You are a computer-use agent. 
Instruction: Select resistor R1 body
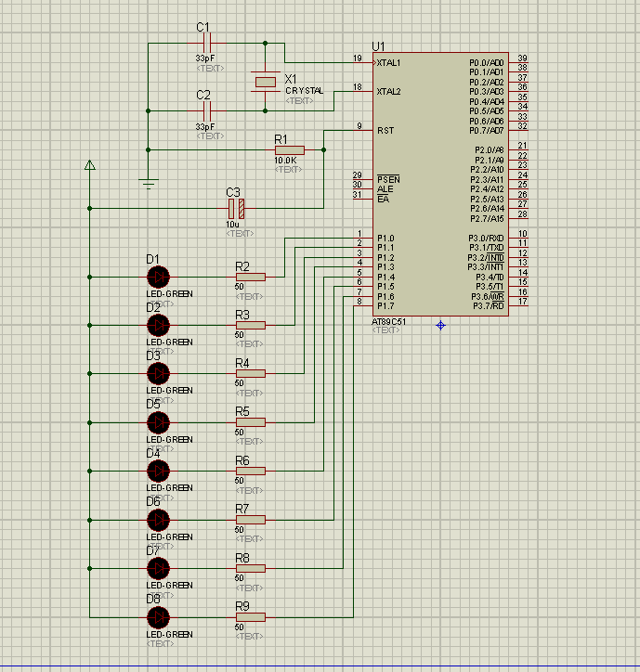coord(290,150)
